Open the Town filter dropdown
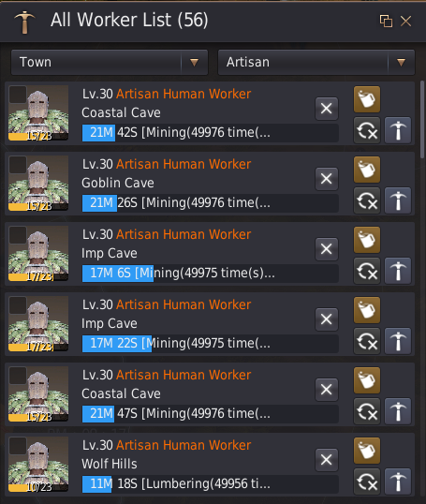This screenshot has width=426, height=504. coord(110,62)
